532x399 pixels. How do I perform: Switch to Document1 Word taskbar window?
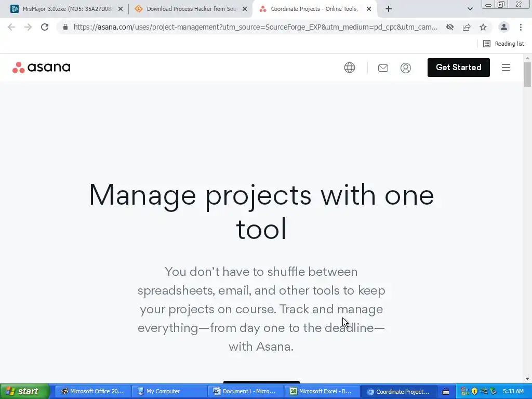245,392
